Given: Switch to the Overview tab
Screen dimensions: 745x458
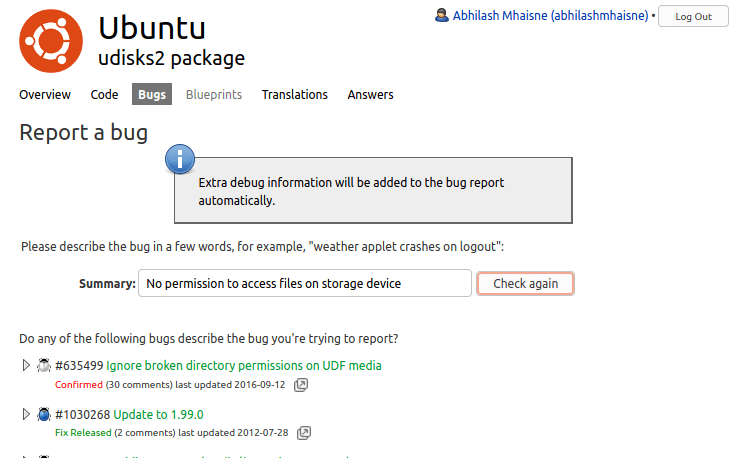Looking at the screenshot, I should (x=45, y=95).
